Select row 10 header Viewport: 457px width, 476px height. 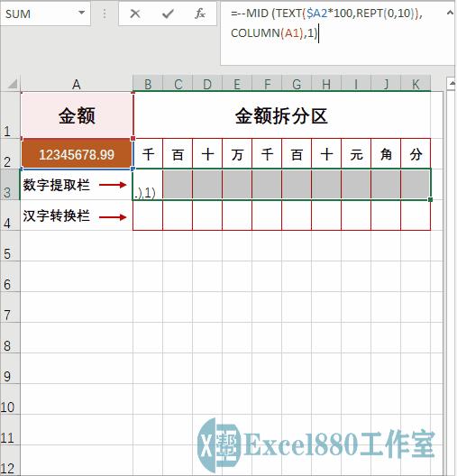tap(10, 399)
